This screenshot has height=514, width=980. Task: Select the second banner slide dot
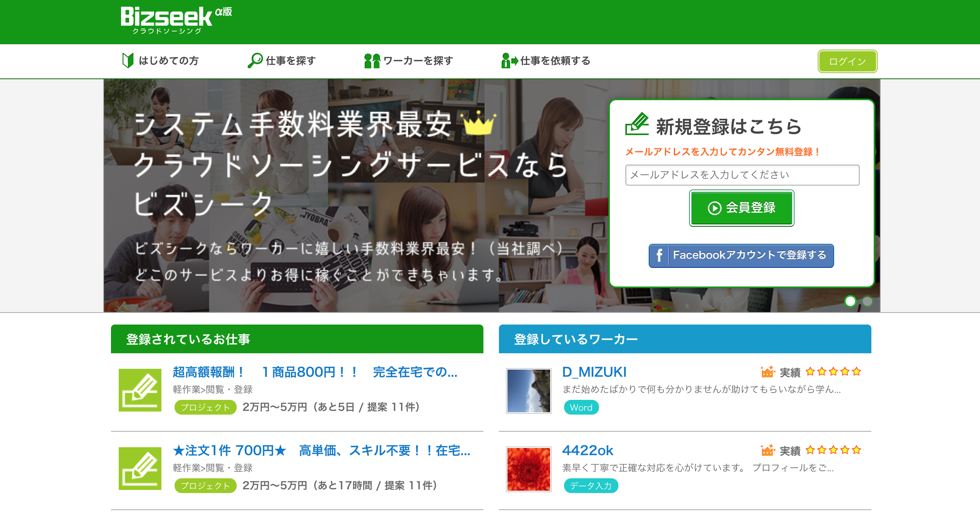click(x=867, y=301)
